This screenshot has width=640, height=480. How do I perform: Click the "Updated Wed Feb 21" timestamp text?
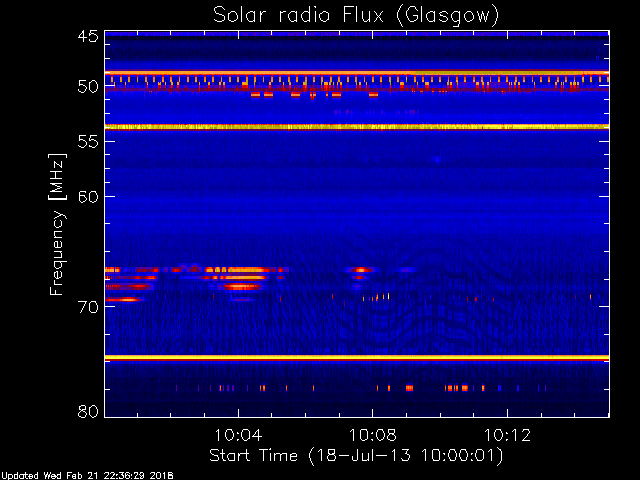(87, 476)
